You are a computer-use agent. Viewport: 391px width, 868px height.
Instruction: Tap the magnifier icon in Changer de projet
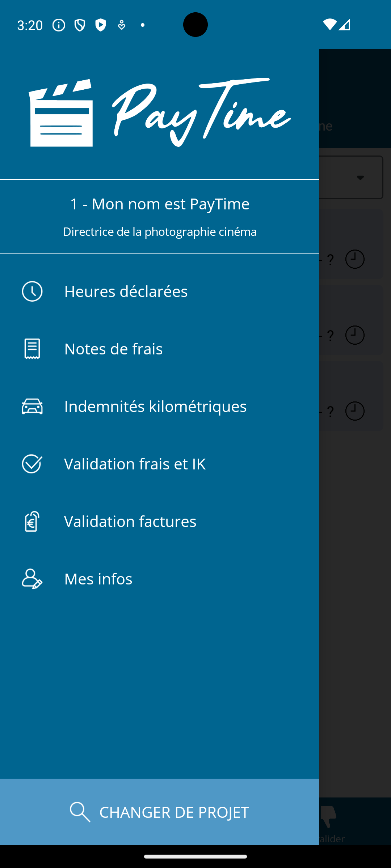[x=80, y=812]
